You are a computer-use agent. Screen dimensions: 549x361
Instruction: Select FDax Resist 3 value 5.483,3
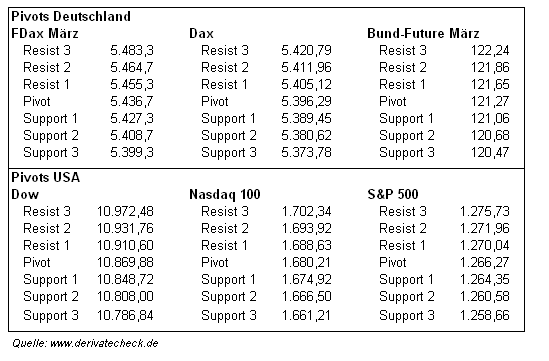tap(132, 50)
